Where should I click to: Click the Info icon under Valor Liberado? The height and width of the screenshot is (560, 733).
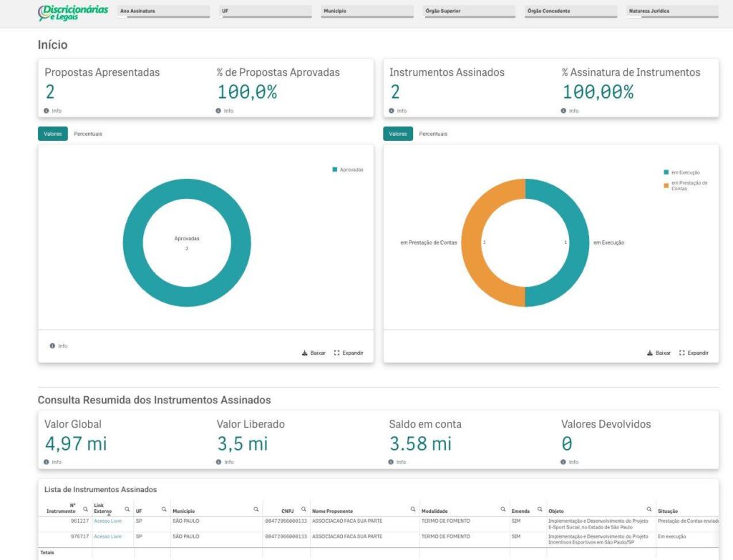[x=219, y=462]
